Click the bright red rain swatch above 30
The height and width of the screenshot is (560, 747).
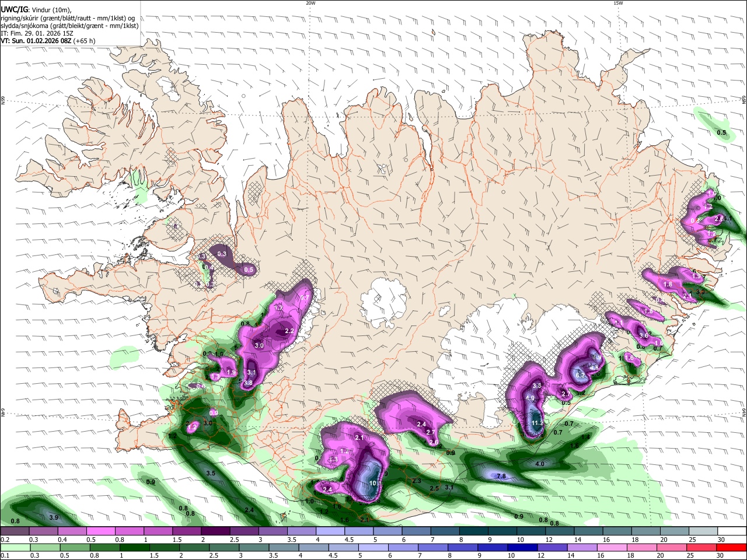(x=731, y=548)
